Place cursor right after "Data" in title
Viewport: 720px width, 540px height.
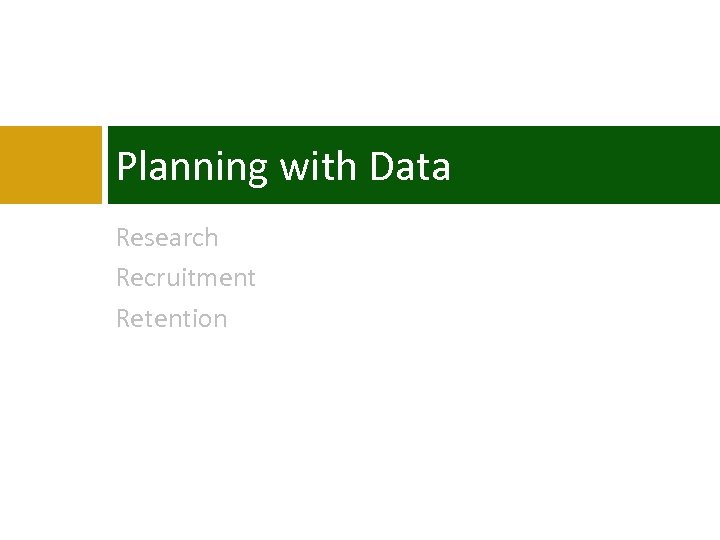[x=452, y=167]
